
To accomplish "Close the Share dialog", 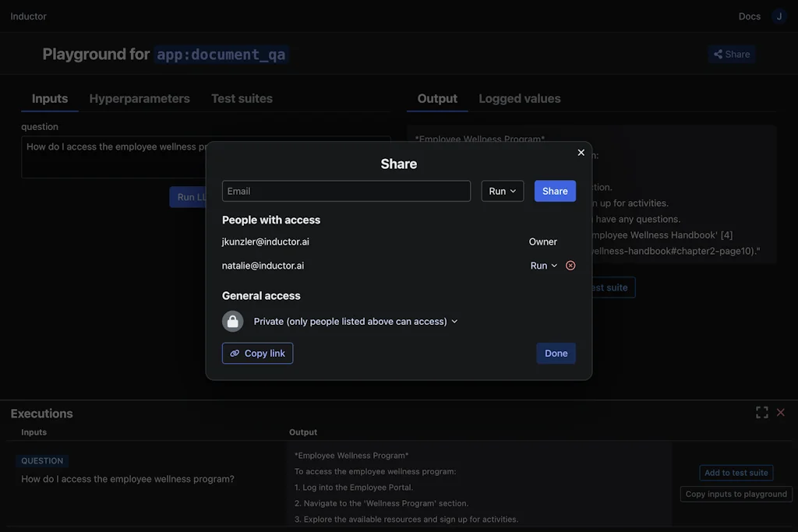I will coord(581,153).
